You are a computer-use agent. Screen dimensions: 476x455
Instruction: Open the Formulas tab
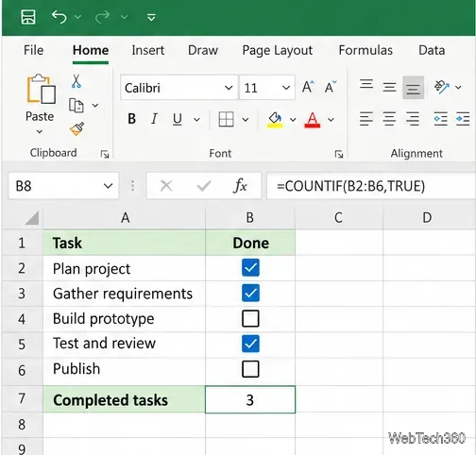[x=365, y=50]
